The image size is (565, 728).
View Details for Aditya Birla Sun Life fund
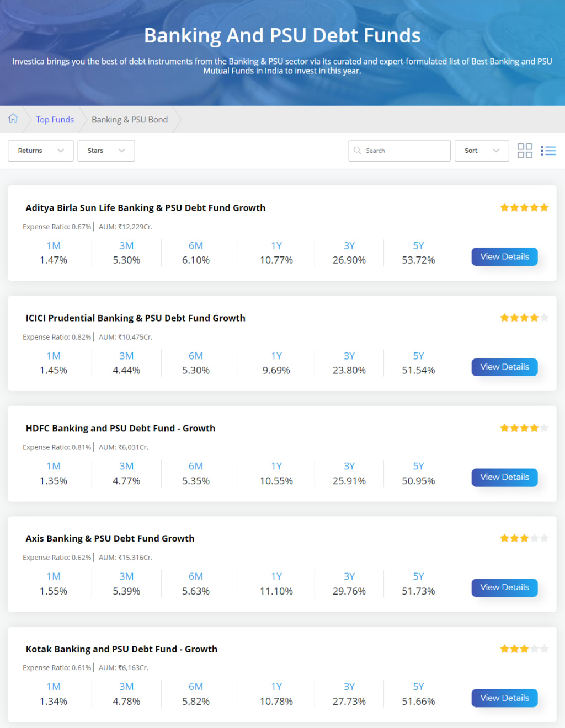click(x=504, y=256)
